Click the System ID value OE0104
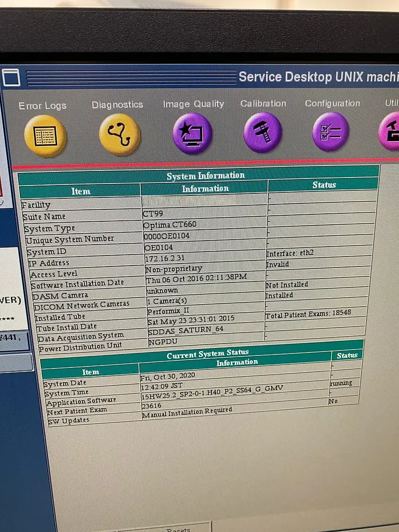The image size is (399, 532). (159, 247)
